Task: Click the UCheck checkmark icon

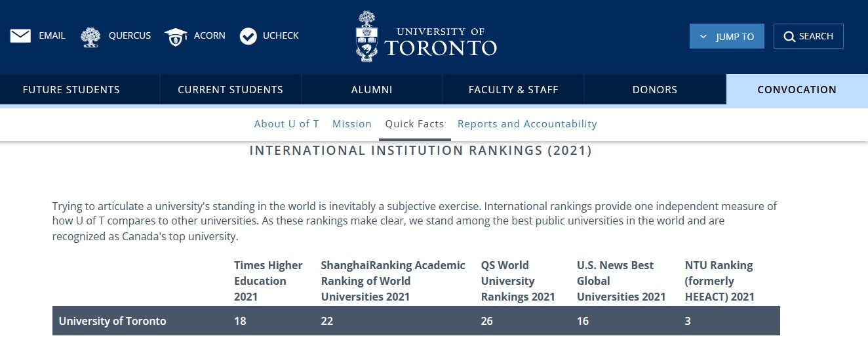Action: [x=248, y=36]
